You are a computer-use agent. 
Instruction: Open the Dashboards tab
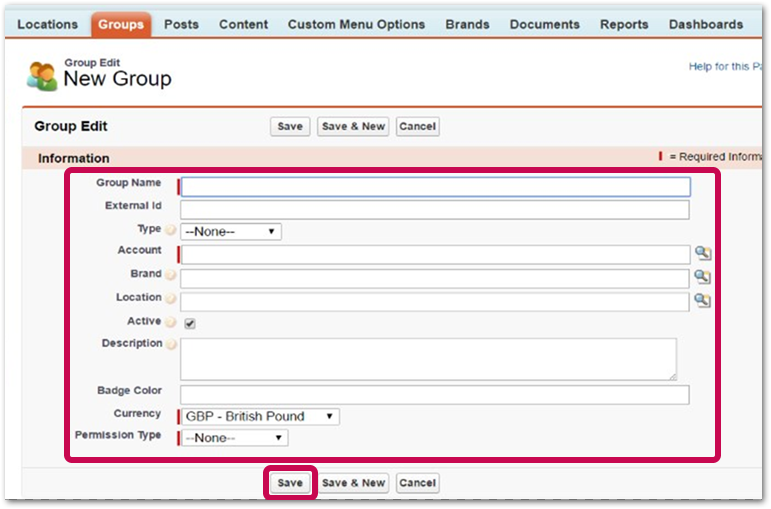[x=706, y=25]
